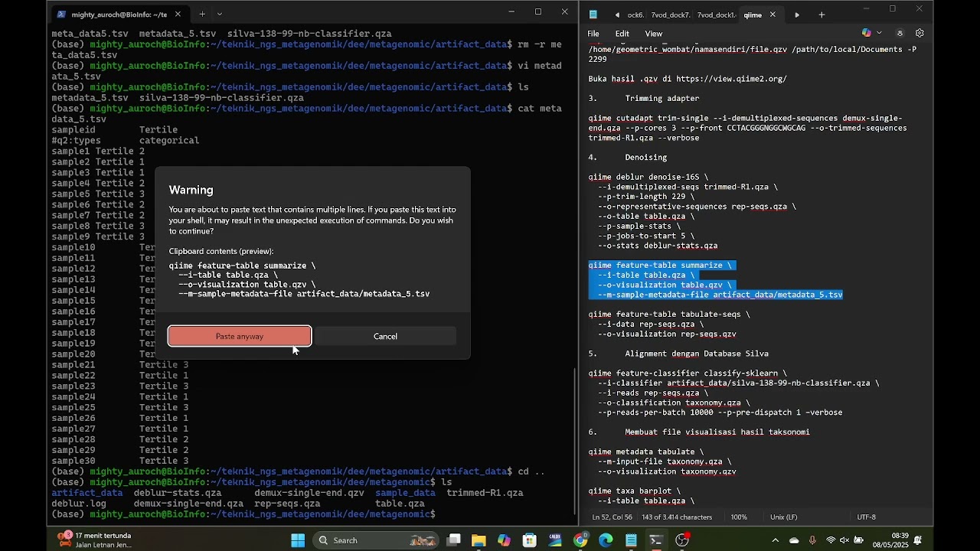
Task: Expand the Copilot dropdown chevron in Notepad
Action: click(x=879, y=33)
